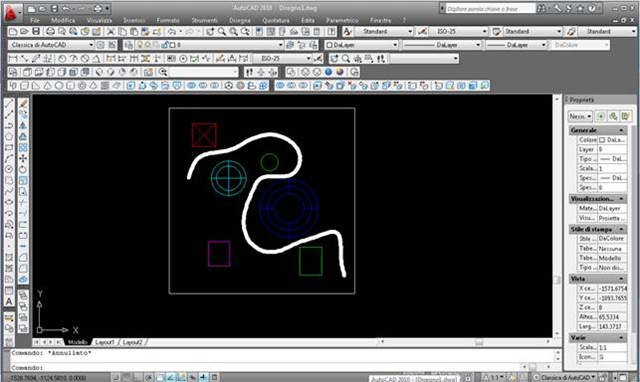Click the Plot printer icon in Standard toolbar
Viewport: 640px width, 382px height.
[50, 31]
